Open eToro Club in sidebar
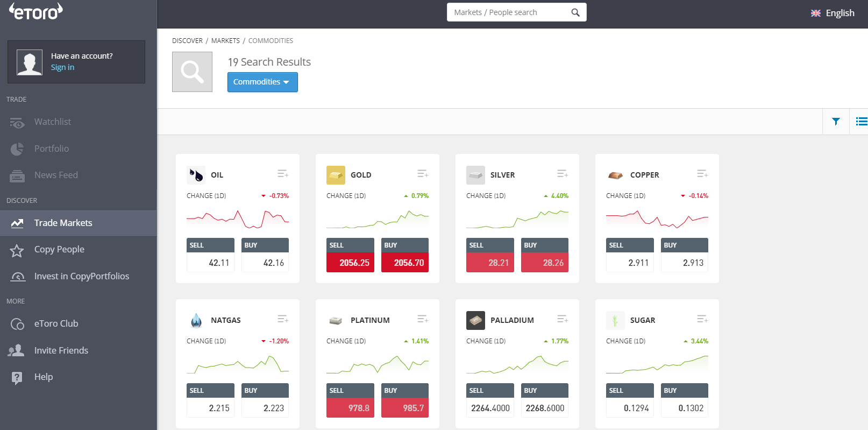Viewport: 868px width, 430px height. (56, 323)
